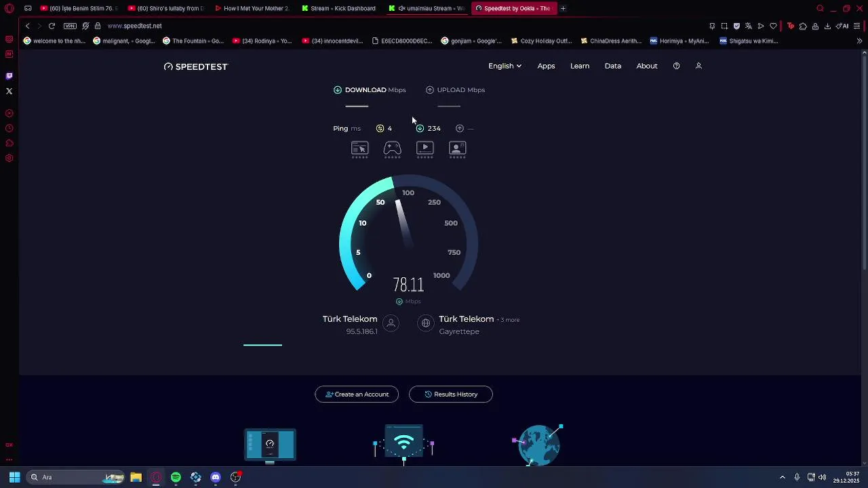
Task: Click the video chat quality icon
Action: (458, 148)
